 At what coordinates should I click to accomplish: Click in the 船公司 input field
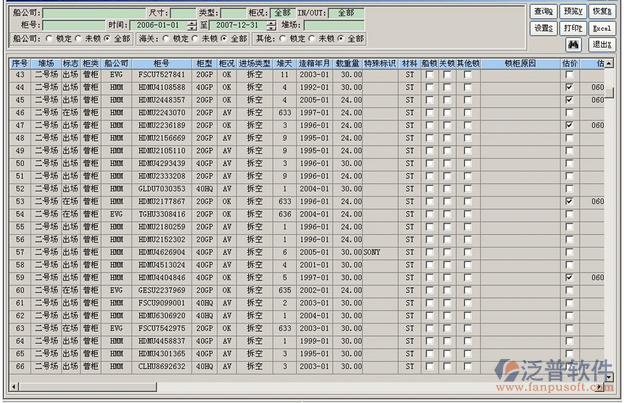click(x=95, y=12)
